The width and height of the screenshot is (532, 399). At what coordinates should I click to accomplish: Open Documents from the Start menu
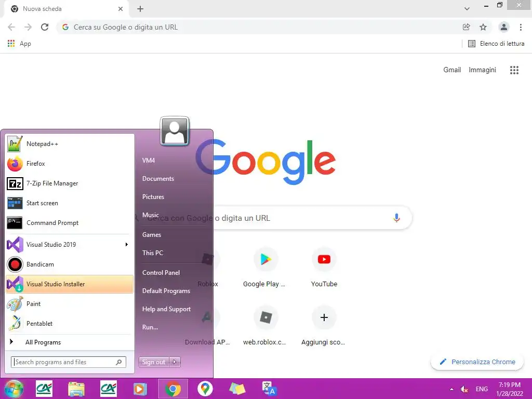(x=158, y=179)
